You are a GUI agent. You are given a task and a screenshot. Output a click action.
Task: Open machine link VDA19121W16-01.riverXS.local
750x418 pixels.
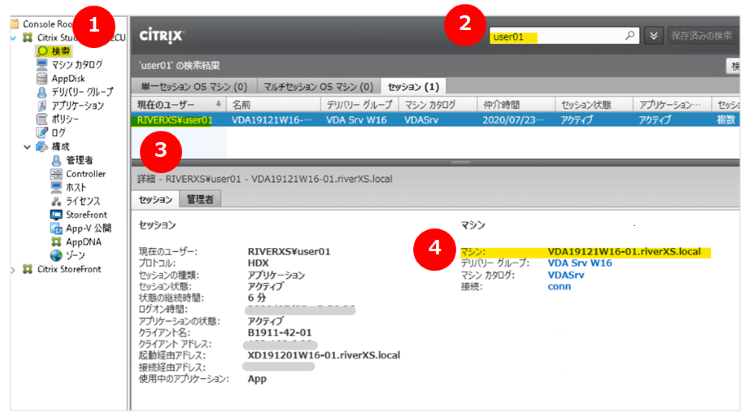click(624, 252)
